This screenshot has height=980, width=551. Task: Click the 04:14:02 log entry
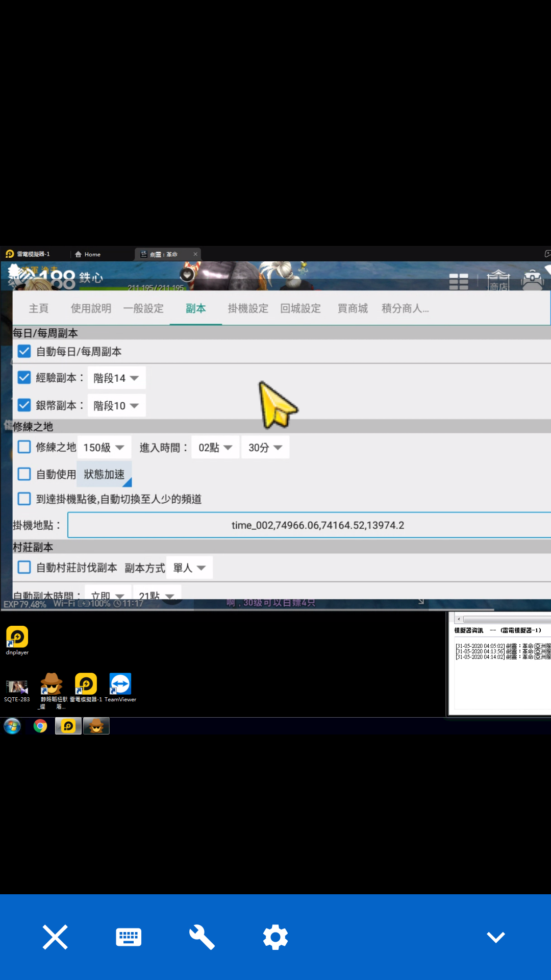(503, 657)
